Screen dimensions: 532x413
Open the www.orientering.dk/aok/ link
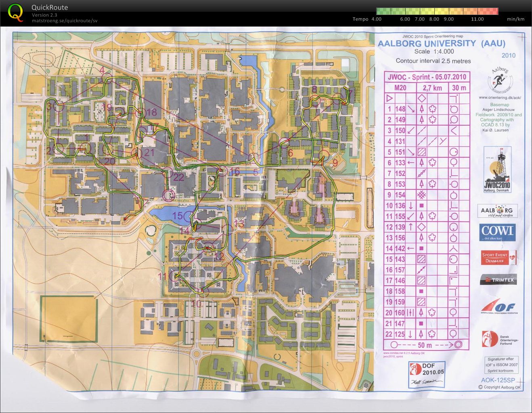tap(500, 97)
